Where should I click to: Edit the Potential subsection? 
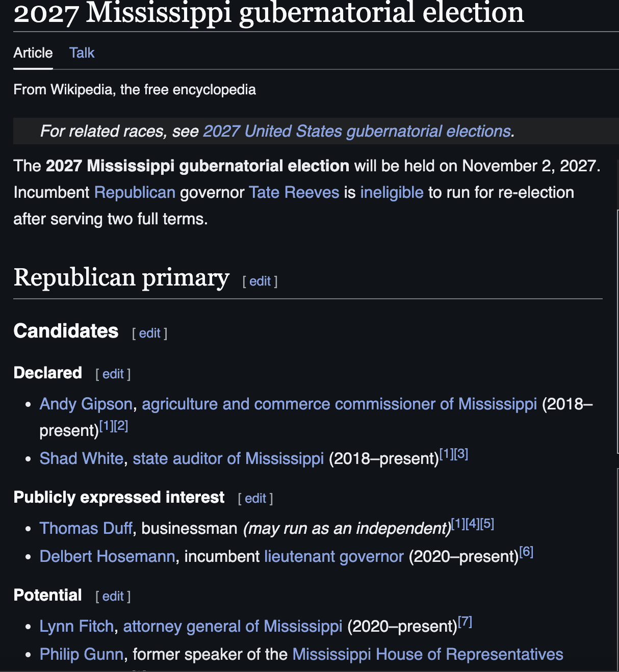113,596
